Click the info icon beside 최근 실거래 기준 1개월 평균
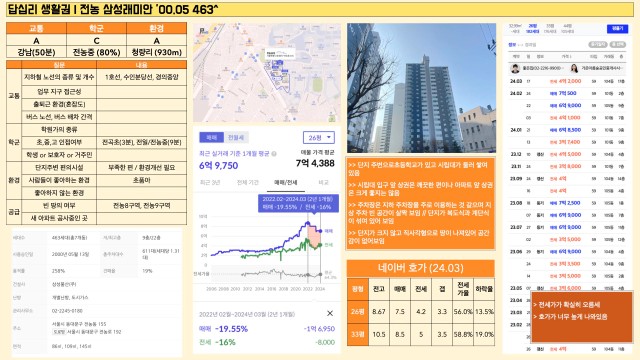640x360 pixels. pyautogui.click(x=274, y=154)
